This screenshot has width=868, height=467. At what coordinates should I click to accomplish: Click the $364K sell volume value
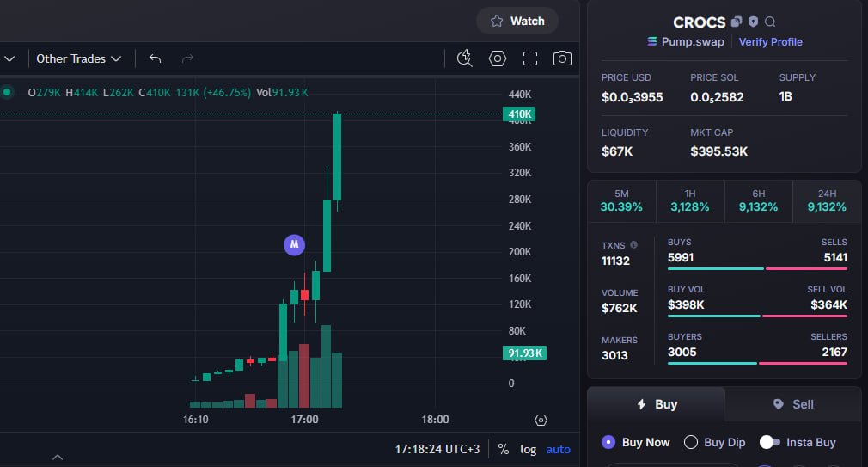pos(828,304)
